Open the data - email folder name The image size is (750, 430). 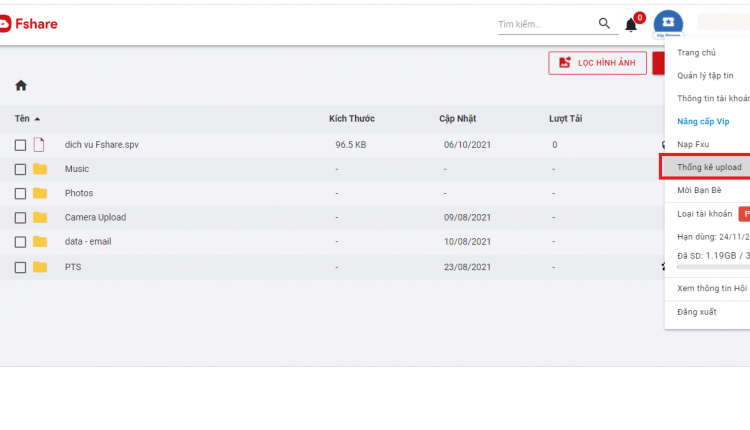tap(88, 242)
